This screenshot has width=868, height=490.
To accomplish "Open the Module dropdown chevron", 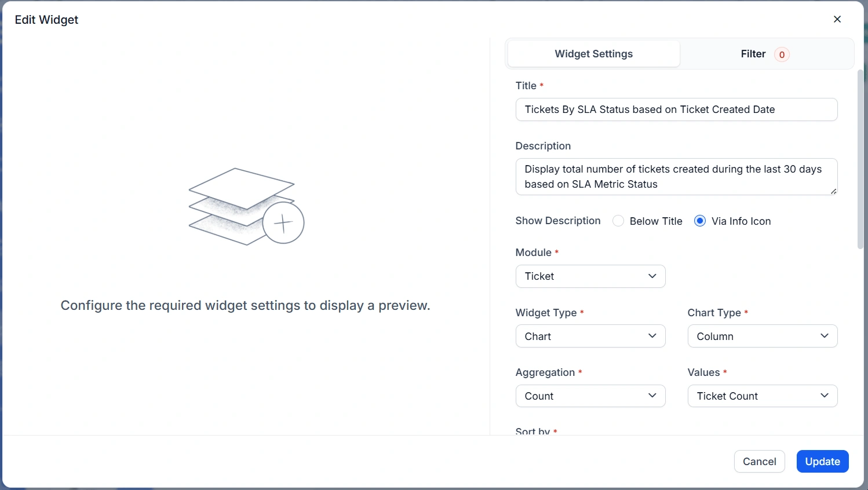I will 652,276.
